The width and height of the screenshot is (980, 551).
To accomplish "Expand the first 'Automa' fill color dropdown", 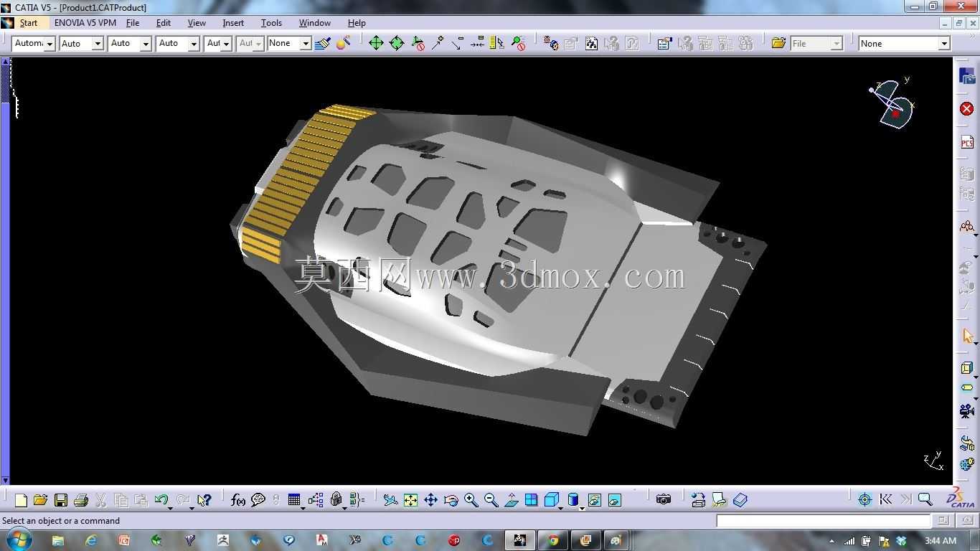I will click(50, 44).
